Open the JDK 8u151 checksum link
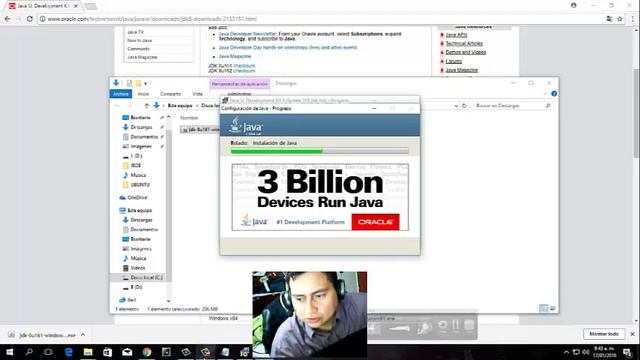Screen dimensions: 640x360 244,66
